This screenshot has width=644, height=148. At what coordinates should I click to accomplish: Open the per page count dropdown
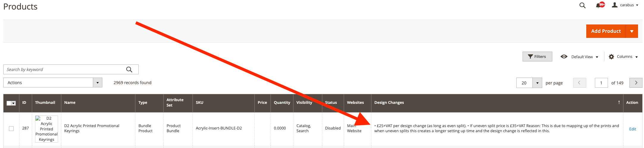click(537, 83)
